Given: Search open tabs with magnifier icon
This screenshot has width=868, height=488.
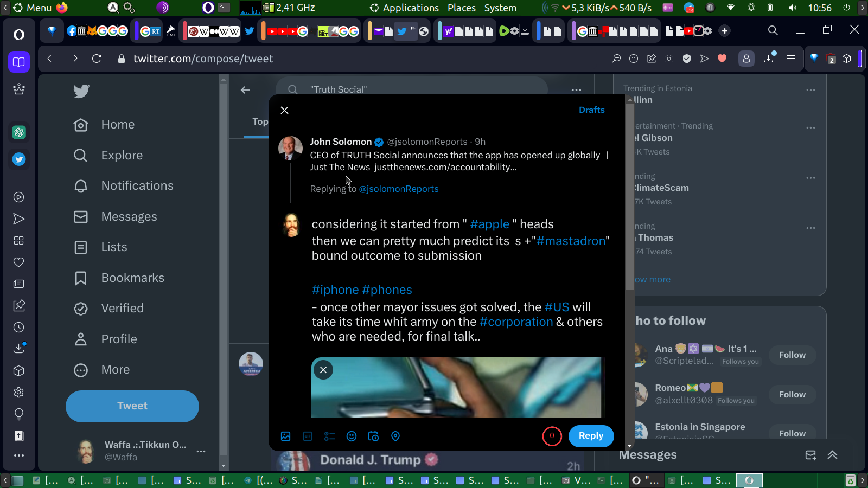Looking at the screenshot, I should (x=773, y=30).
